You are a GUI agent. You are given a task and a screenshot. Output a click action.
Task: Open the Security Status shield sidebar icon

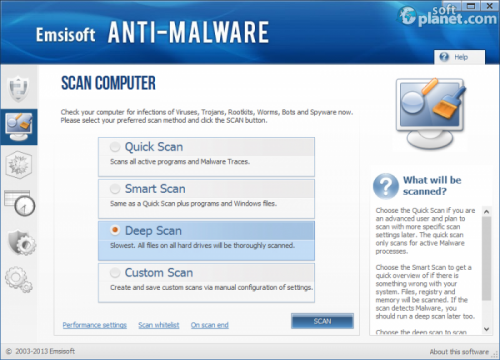tap(19, 88)
